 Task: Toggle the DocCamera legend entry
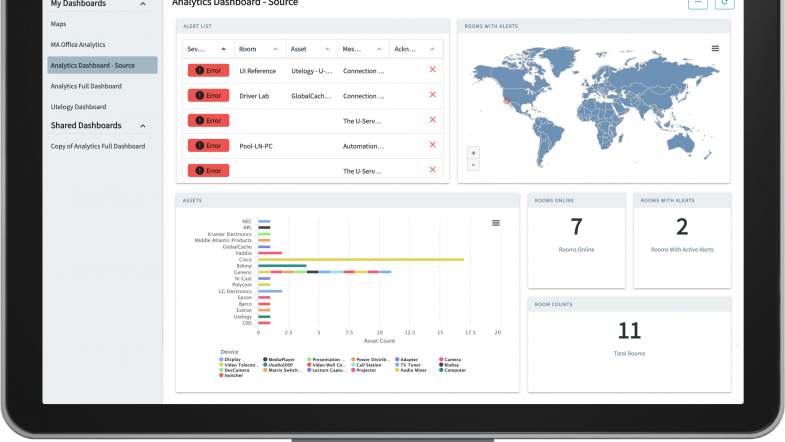(x=234, y=370)
